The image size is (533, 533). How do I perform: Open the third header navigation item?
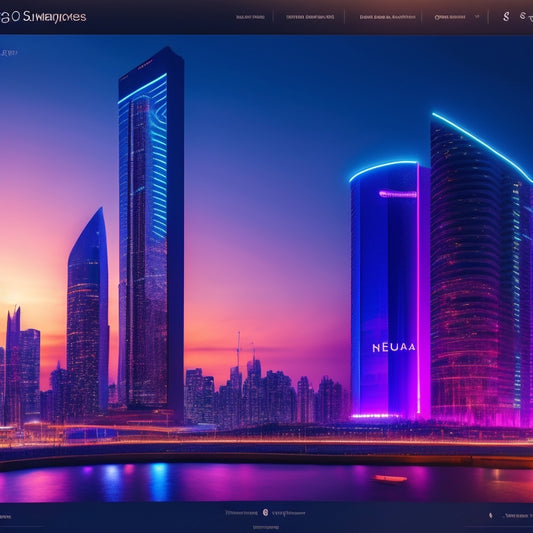[x=388, y=17]
